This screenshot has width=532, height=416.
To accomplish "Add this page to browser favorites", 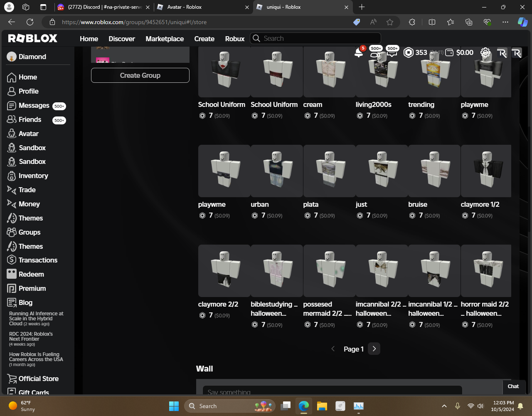I will tap(389, 22).
